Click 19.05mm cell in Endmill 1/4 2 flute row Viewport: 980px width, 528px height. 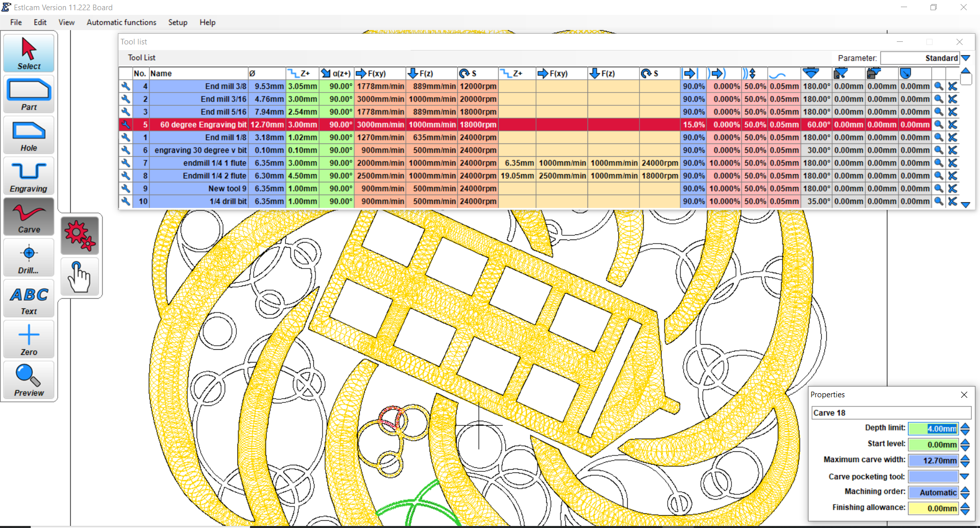pyautogui.click(x=517, y=176)
